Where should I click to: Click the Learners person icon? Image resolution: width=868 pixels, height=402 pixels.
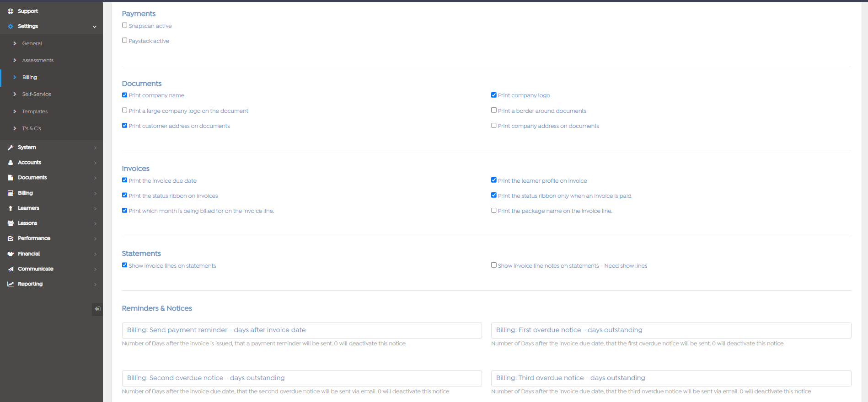pyautogui.click(x=11, y=208)
